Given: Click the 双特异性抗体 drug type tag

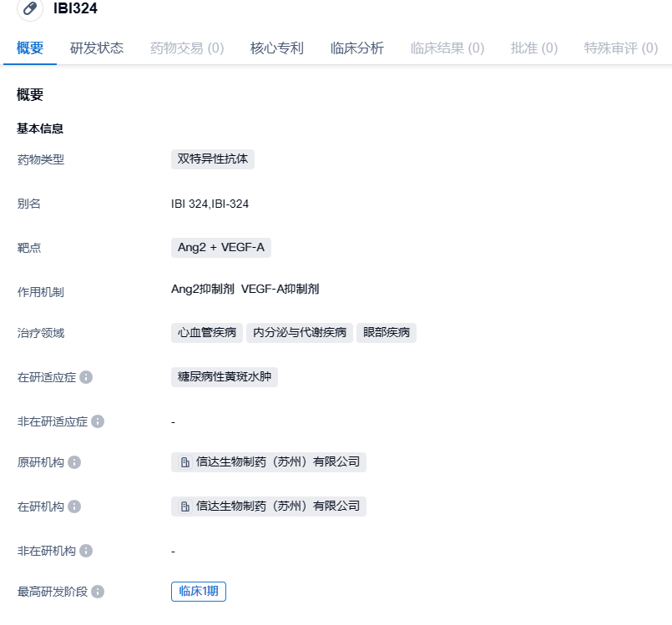Looking at the screenshot, I should pos(213,159).
